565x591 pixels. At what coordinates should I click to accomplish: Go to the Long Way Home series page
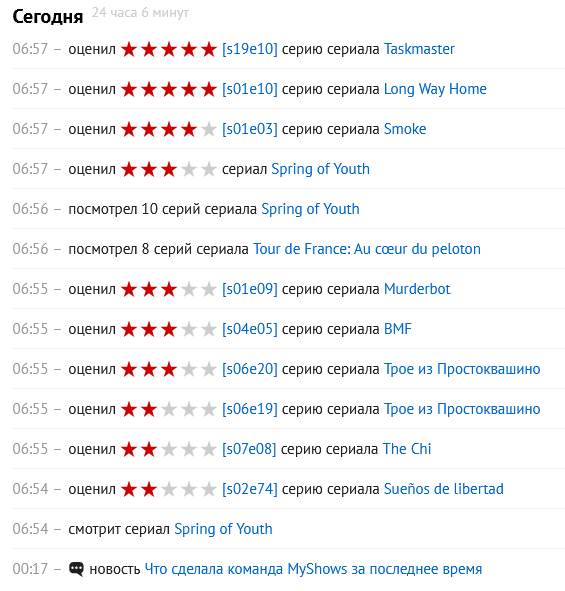point(435,89)
